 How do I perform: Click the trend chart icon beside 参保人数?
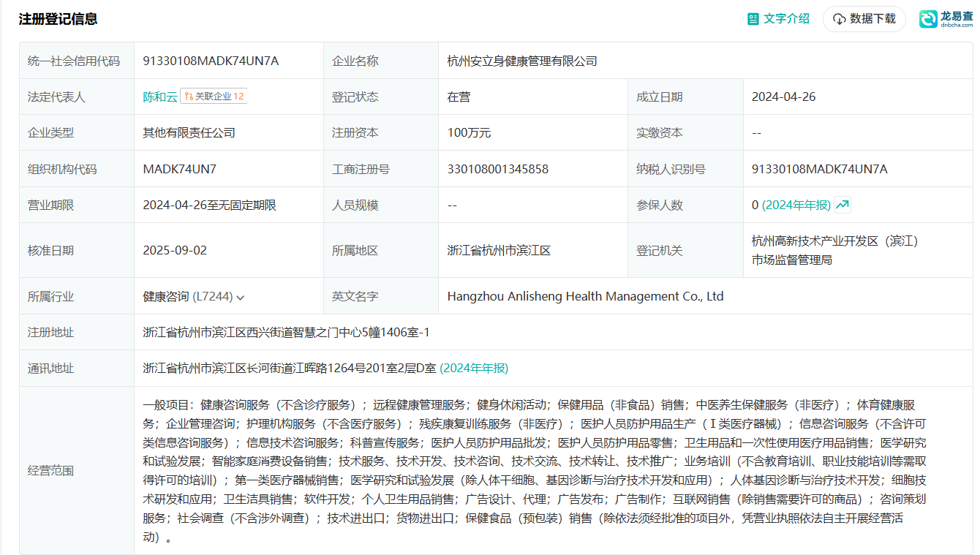pos(843,205)
